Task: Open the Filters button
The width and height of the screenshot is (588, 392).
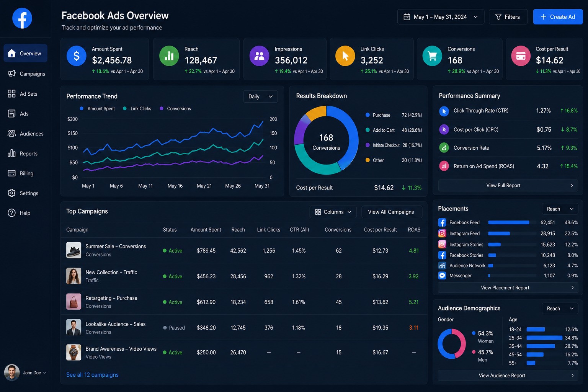Action: tap(508, 17)
